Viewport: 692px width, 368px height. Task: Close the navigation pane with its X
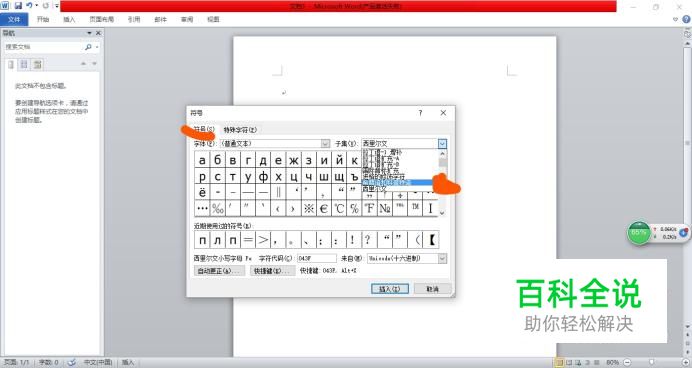(x=98, y=33)
